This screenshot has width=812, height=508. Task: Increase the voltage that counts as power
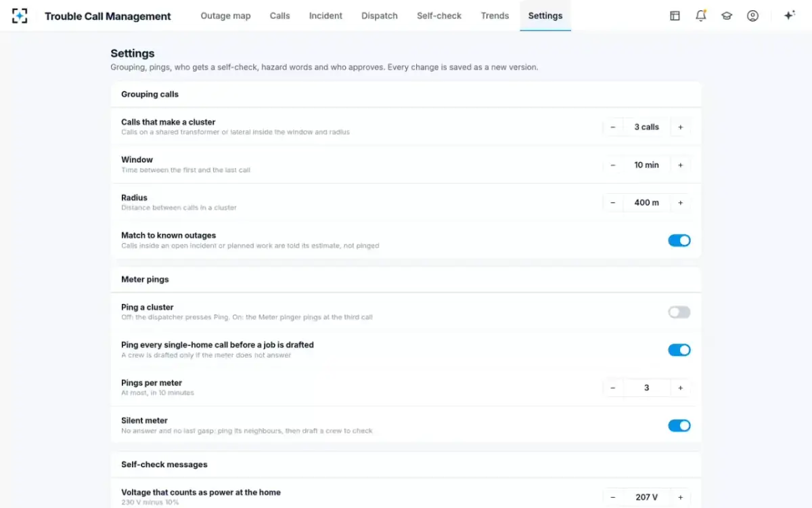point(680,497)
